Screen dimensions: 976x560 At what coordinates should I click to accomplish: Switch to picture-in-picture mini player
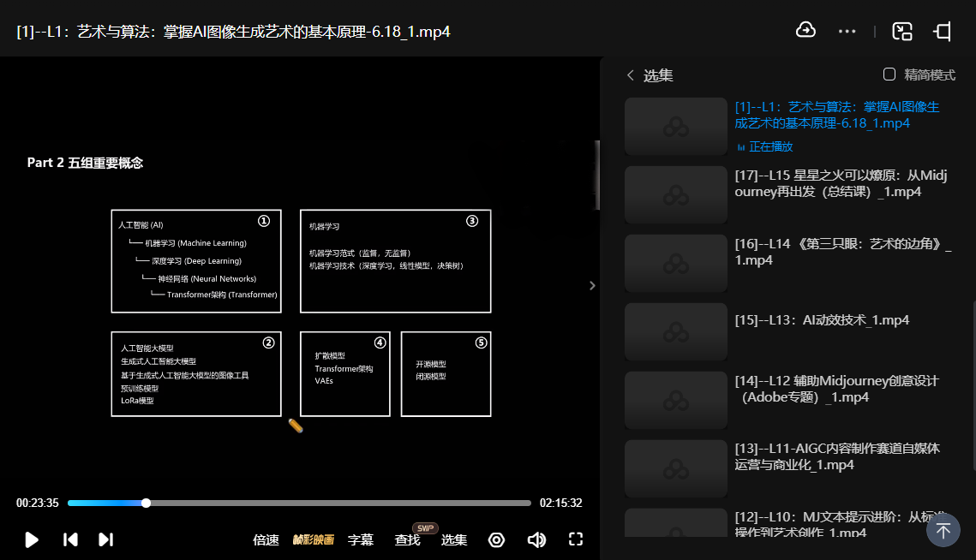[x=902, y=32]
